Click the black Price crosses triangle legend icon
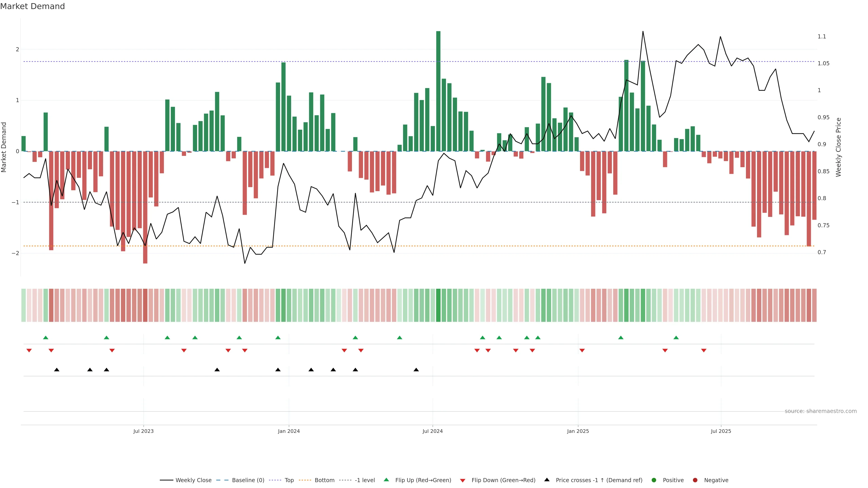 (x=547, y=480)
